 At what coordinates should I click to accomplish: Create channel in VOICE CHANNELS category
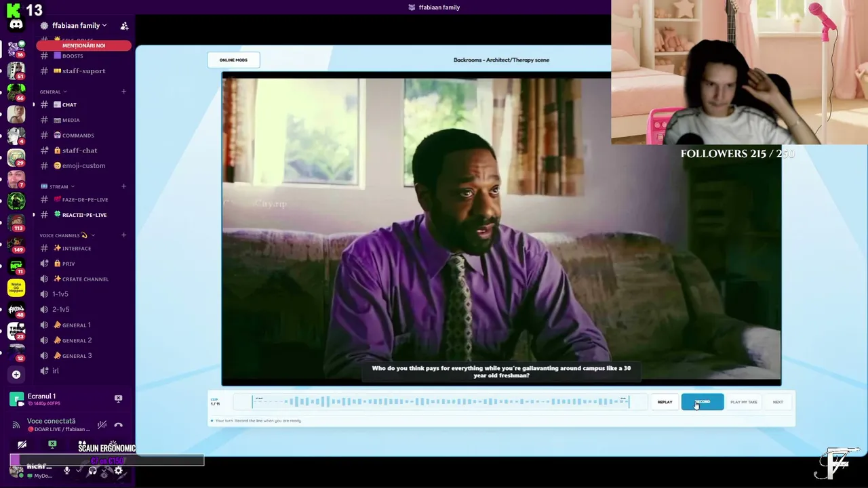123,235
